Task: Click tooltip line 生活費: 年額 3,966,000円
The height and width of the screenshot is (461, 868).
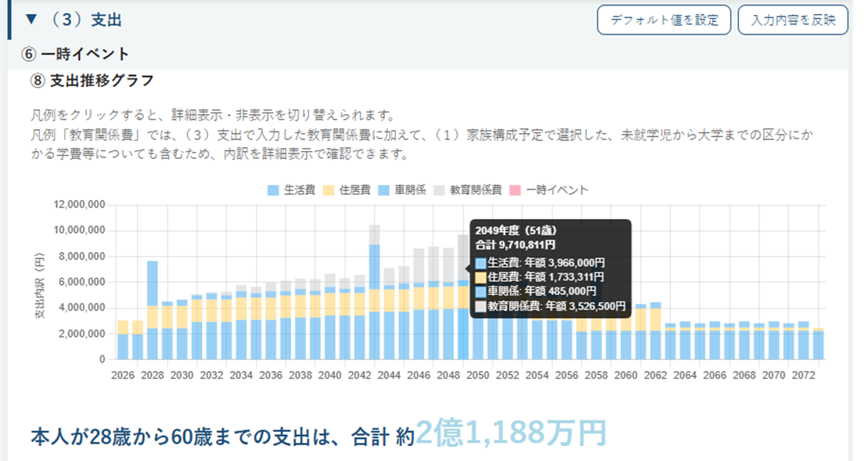Action: [540, 263]
